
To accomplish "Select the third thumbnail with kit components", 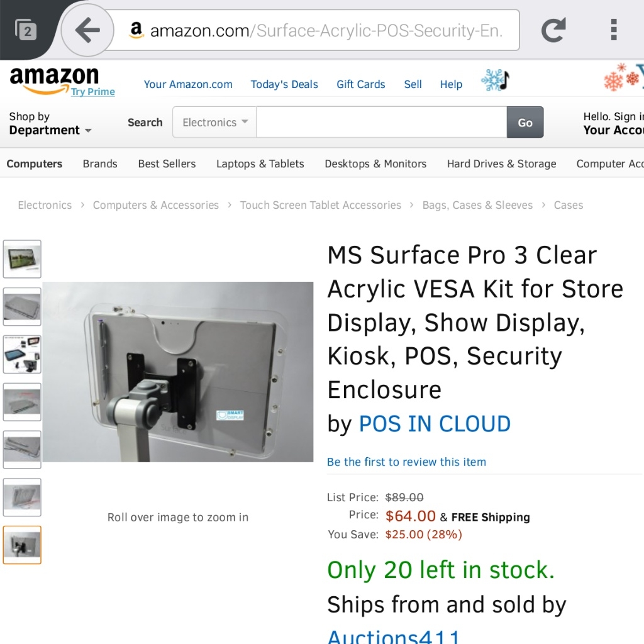I will [x=22, y=355].
